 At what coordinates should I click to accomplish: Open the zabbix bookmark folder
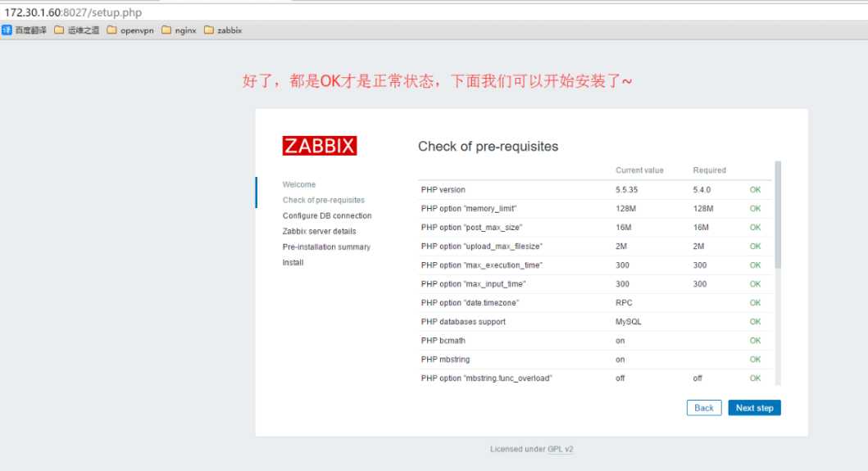coord(223,30)
